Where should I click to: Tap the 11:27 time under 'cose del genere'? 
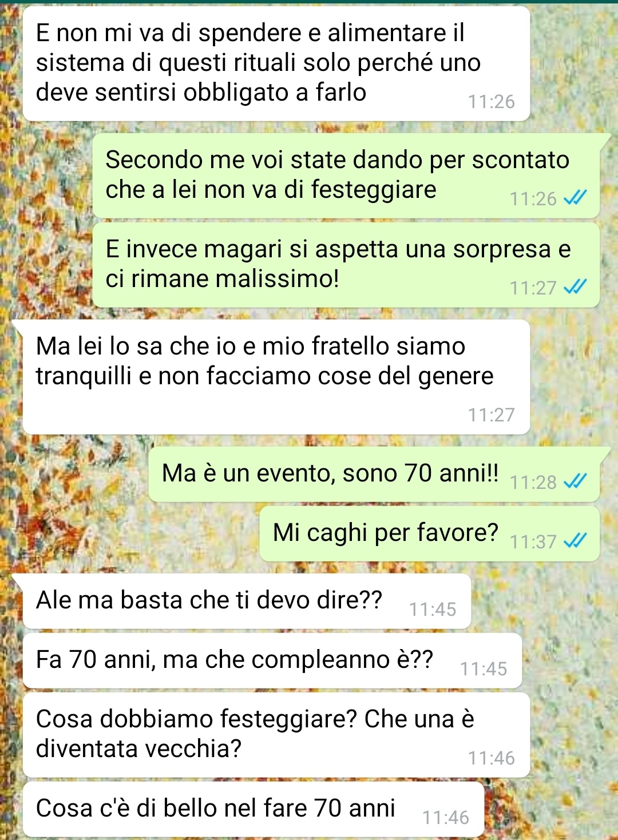point(492,415)
